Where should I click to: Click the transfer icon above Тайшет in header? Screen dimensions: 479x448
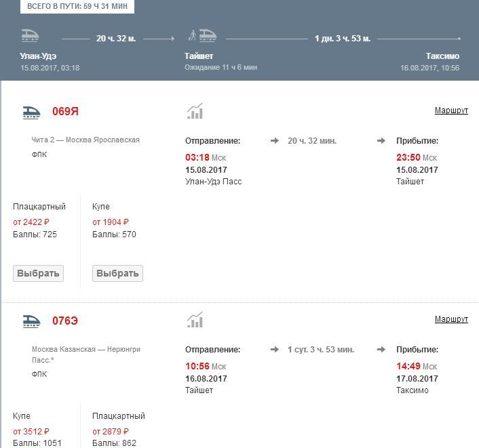pyautogui.click(x=202, y=35)
